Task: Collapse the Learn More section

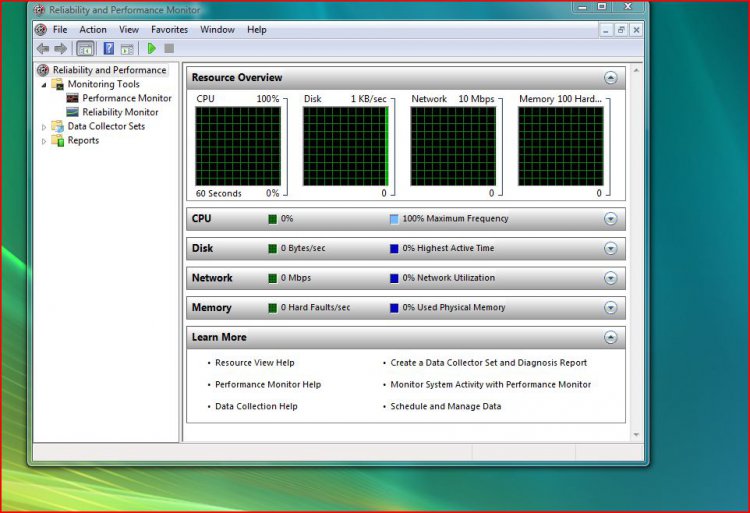Action: tap(610, 338)
